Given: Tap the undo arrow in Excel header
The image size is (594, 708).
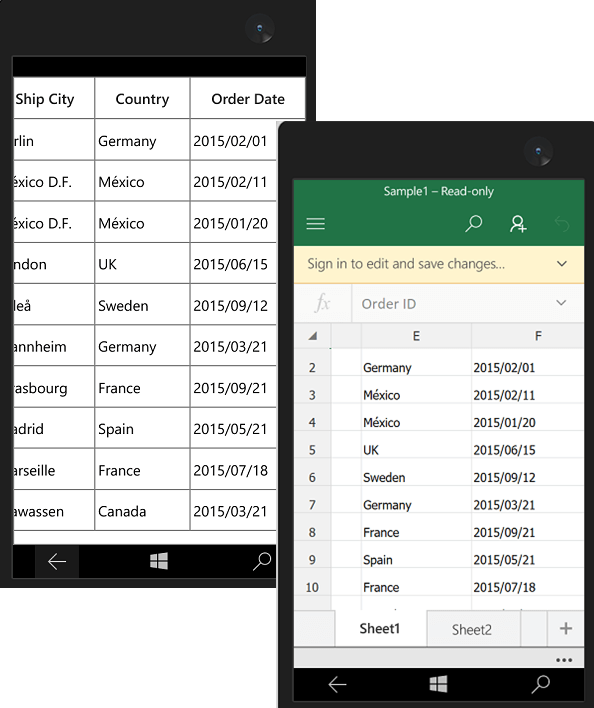Looking at the screenshot, I should pyautogui.click(x=562, y=224).
